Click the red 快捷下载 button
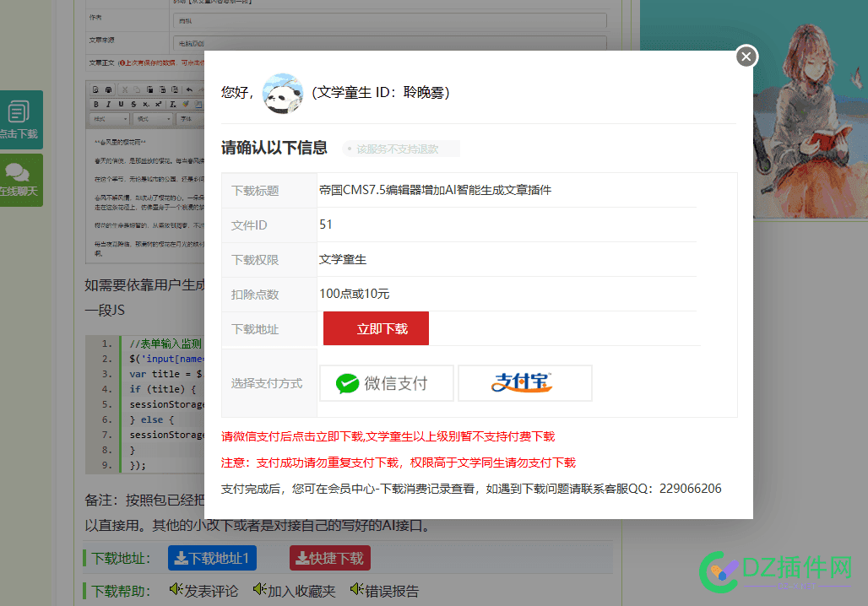 (329, 558)
